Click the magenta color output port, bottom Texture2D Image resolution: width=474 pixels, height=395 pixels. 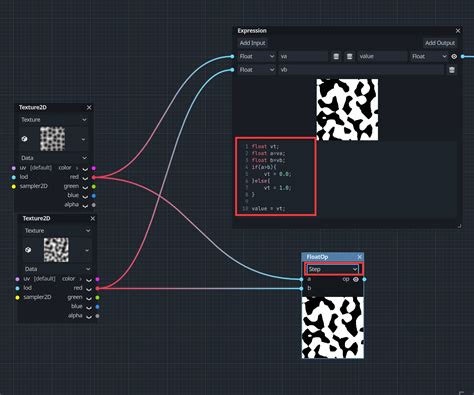coord(97,279)
